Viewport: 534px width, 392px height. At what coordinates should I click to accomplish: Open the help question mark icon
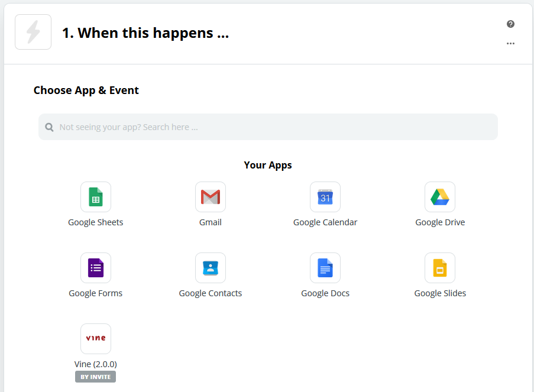510,24
